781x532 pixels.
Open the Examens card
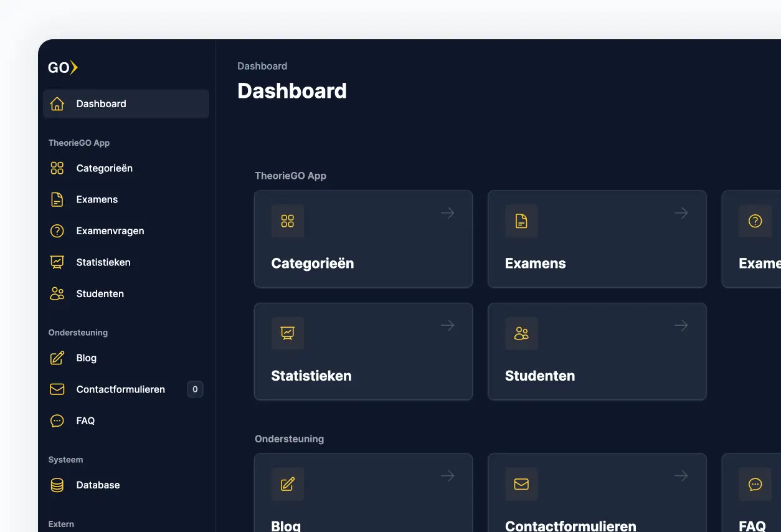pyautogui.click(x=597, y=239)
